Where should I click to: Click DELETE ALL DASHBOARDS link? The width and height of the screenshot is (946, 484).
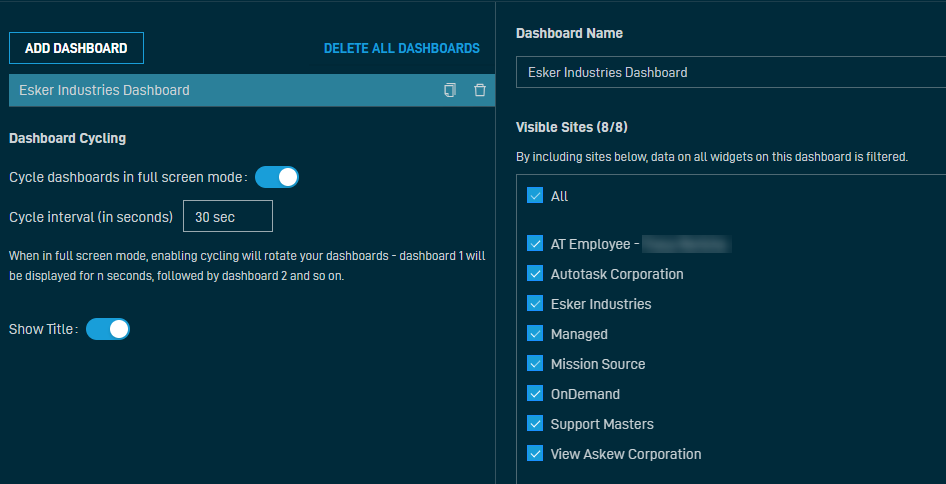point(402,48)
